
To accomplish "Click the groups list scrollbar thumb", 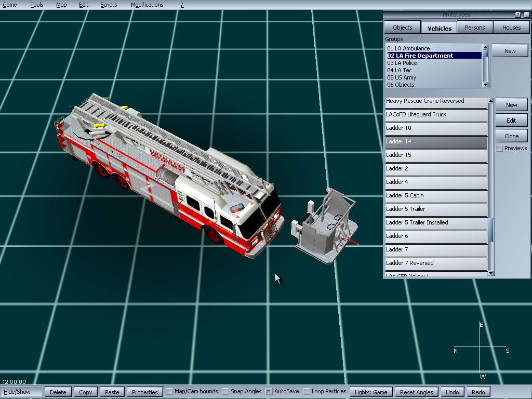I will tap(486, 54).
